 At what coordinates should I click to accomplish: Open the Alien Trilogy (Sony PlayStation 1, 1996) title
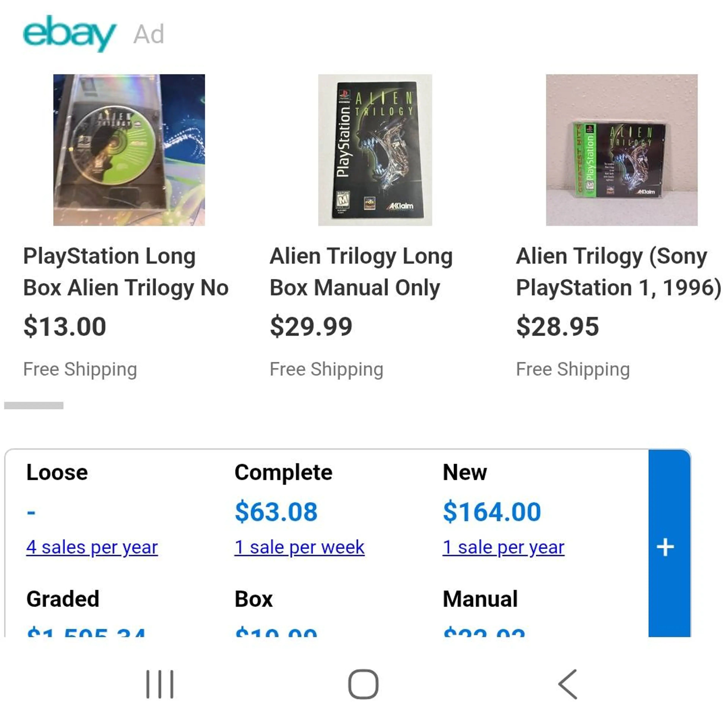point(618,272)
